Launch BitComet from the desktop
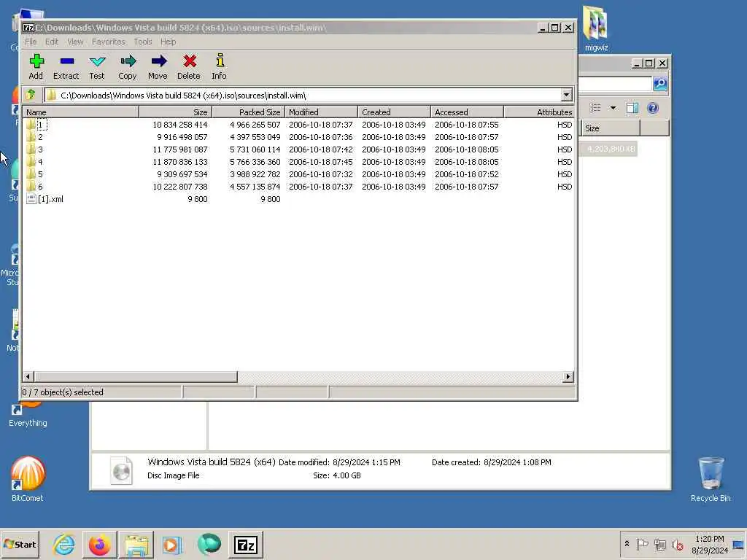Screen dimensions: 747x560 28,478
